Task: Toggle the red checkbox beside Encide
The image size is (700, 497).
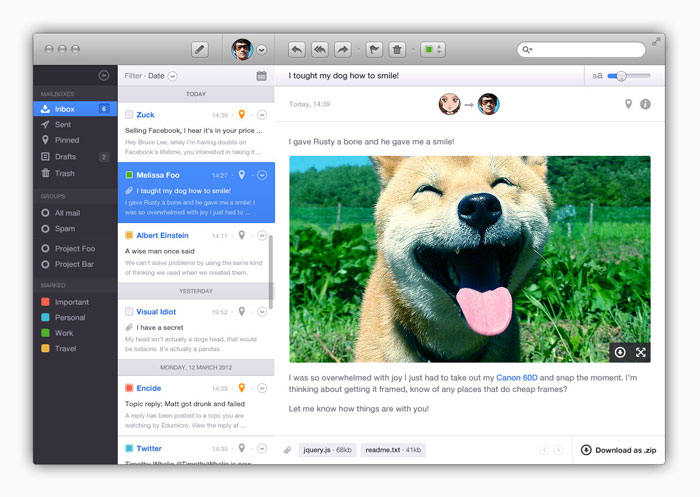Action: coord(129,388)
